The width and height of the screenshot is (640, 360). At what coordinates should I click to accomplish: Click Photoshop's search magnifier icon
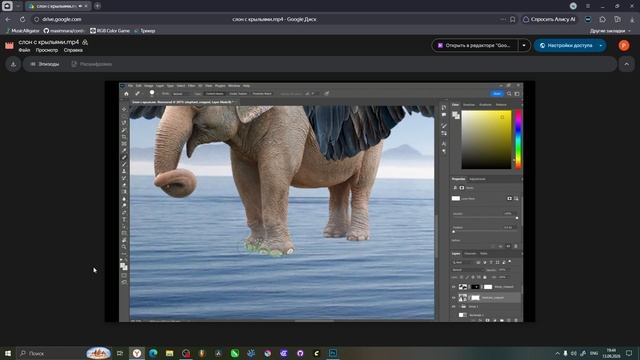[x=509, y=93]
